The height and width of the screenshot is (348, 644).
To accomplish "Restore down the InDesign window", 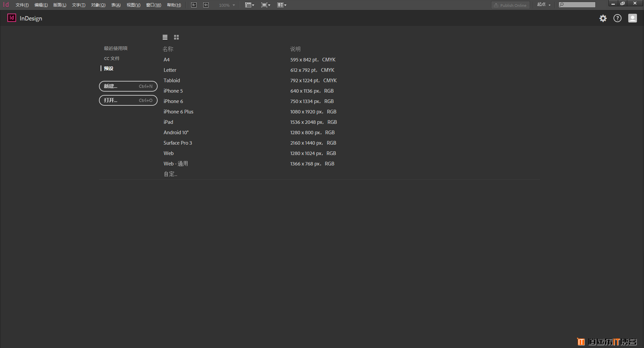I will coord(623,4).
